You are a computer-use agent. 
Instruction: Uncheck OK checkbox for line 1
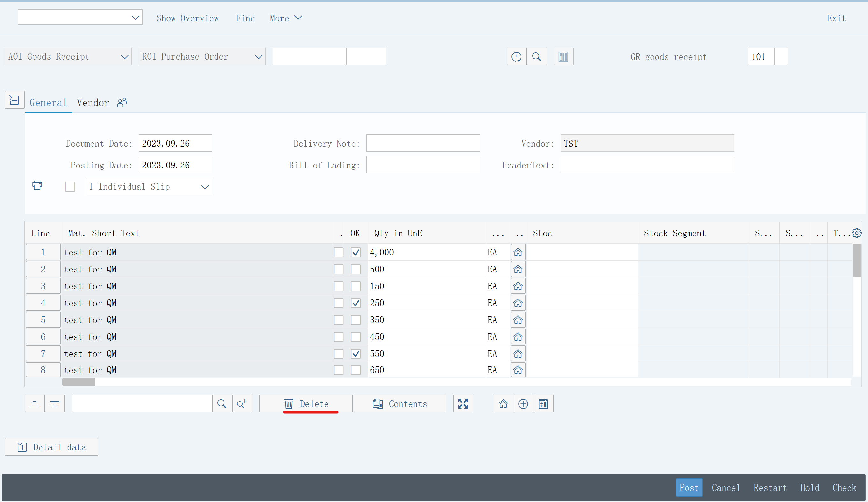356,253
